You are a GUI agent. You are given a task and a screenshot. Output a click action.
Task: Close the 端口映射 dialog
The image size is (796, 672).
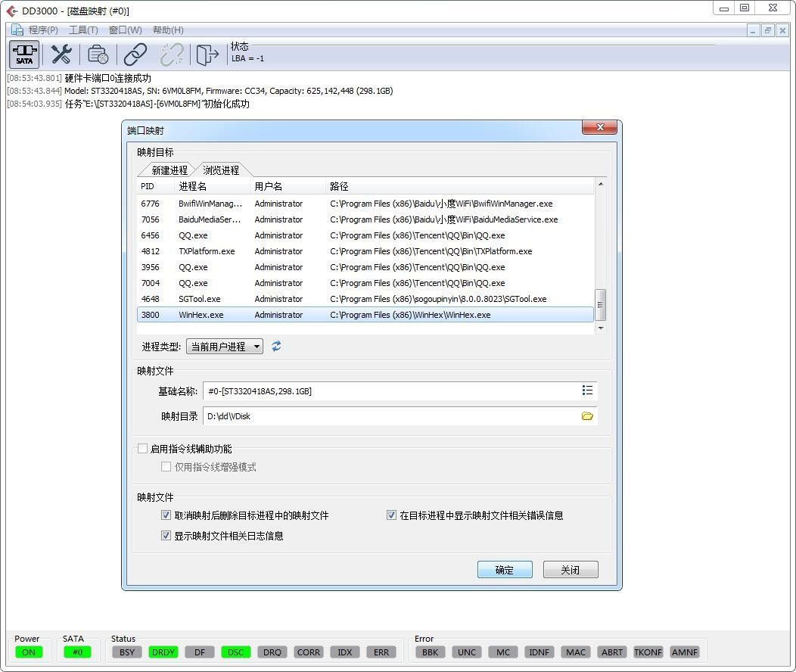point(599,127)
